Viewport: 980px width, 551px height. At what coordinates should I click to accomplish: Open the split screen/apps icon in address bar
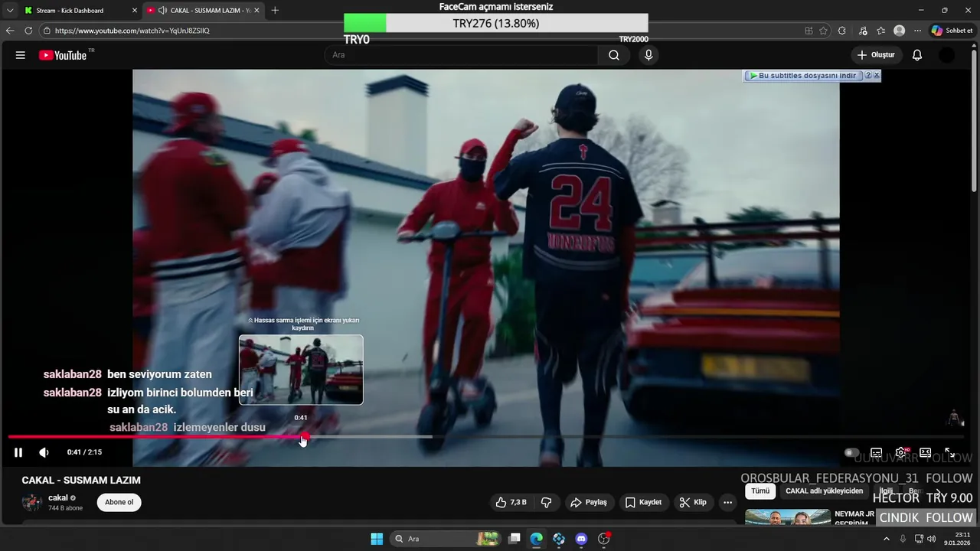[809, 31]
